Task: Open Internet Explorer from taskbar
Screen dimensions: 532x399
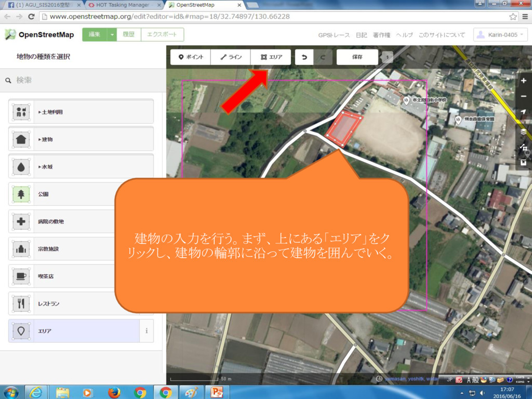Action: 36,392
